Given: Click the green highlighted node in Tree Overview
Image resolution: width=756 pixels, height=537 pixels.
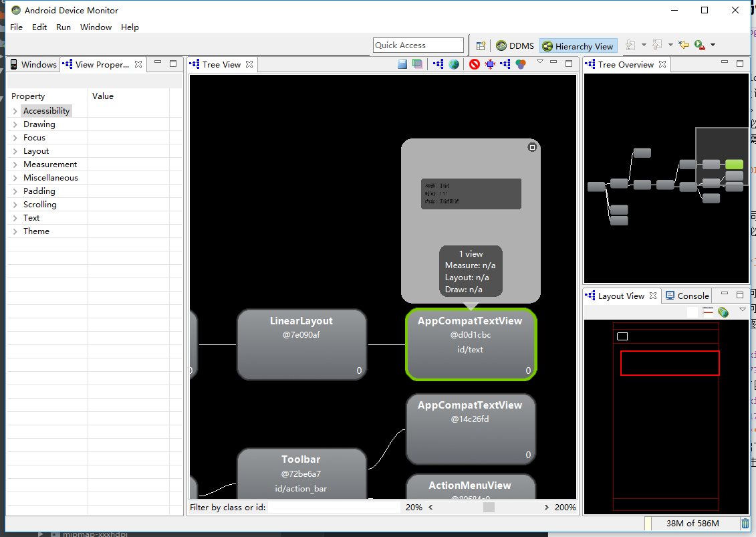Looking at the screenshot, I should point(734,164).
